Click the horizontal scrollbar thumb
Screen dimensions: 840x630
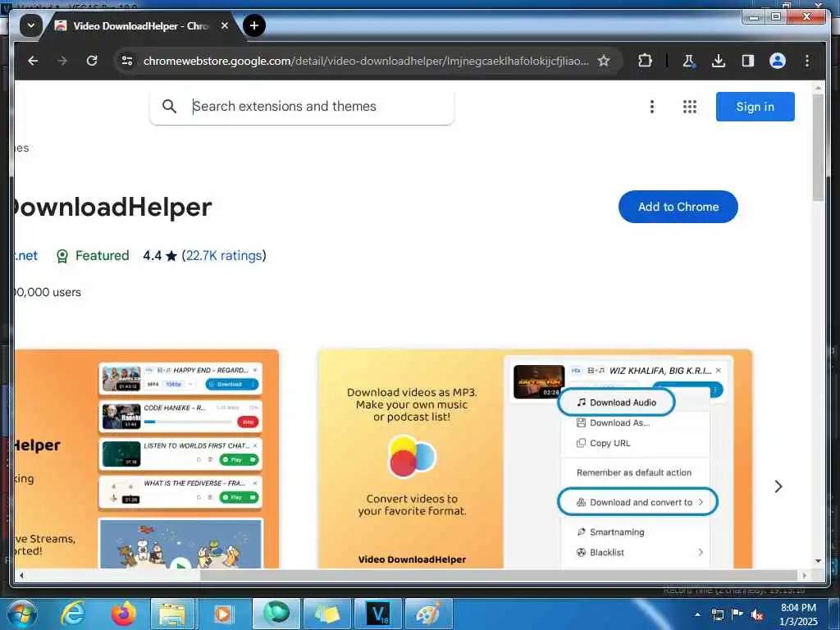[498, 575]
